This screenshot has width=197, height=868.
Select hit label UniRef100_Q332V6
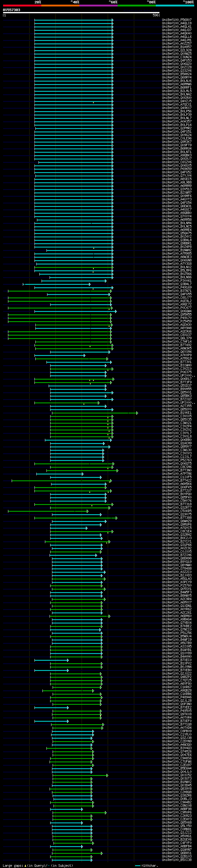tap(177, 71)
